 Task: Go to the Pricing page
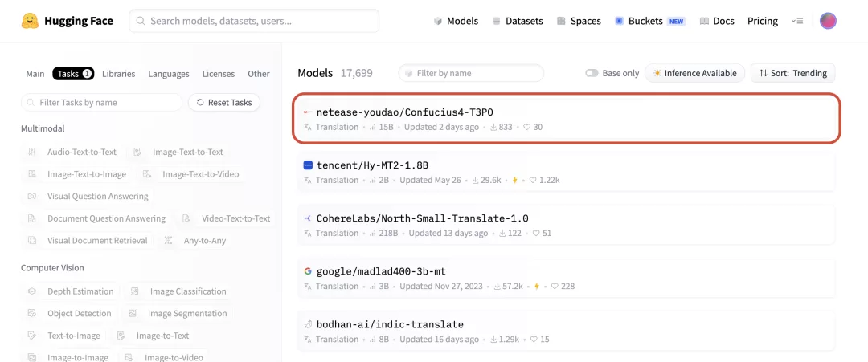(762, 21)
